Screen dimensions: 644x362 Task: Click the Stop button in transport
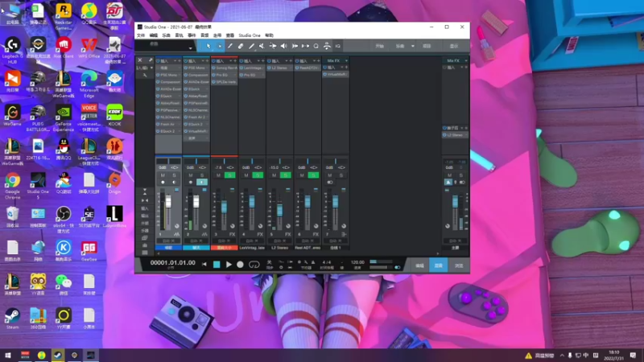217,265
